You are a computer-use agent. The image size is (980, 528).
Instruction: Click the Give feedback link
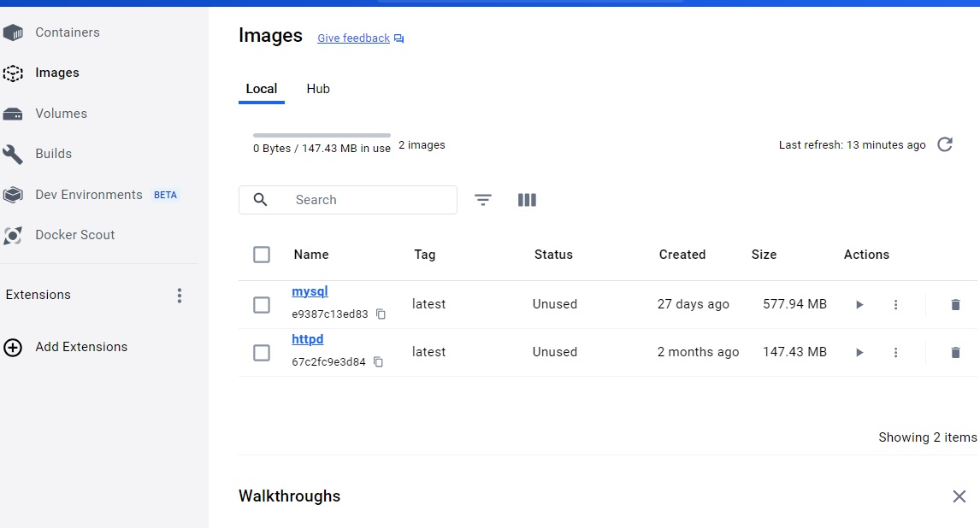tap(354, 38)
